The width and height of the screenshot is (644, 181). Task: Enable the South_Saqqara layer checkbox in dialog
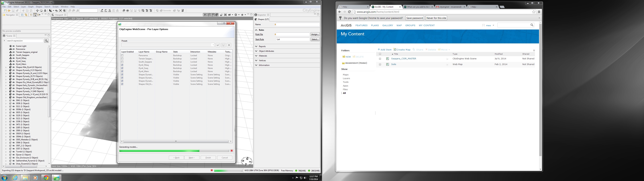point(122,62)
